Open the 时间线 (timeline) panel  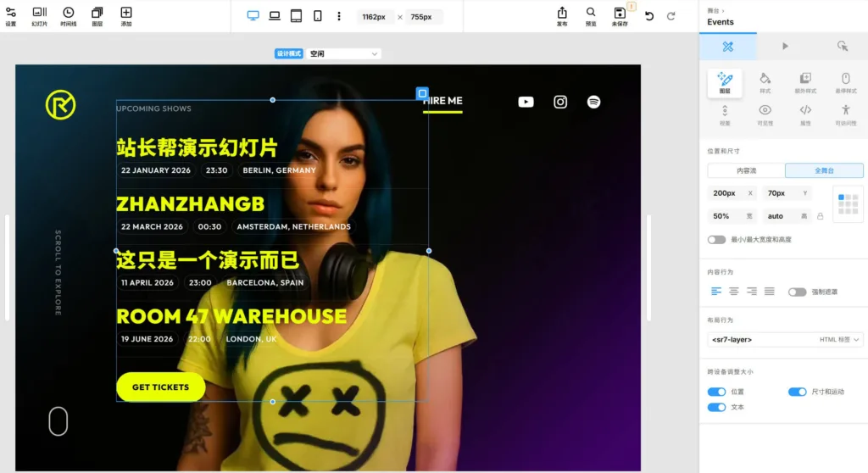coord(68,16)
